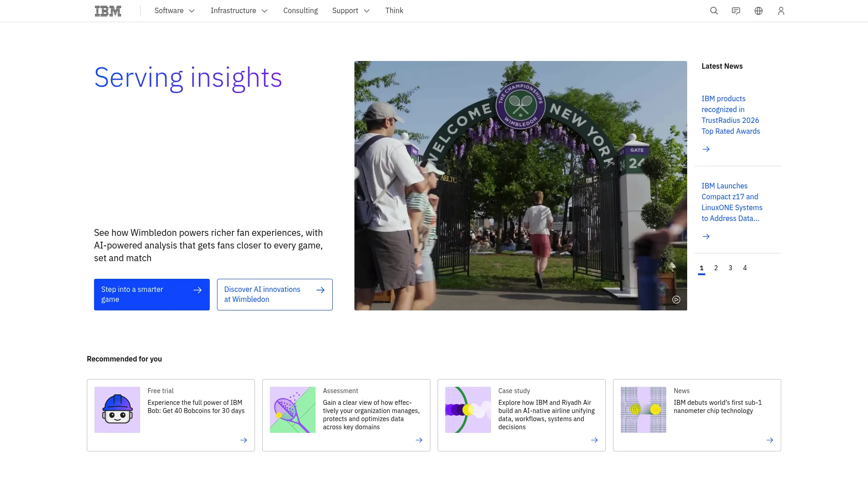Image resolution: width=868 pixels, height=488 pixels.
Task: Expand the Software menu
Action: coord(175,11)
